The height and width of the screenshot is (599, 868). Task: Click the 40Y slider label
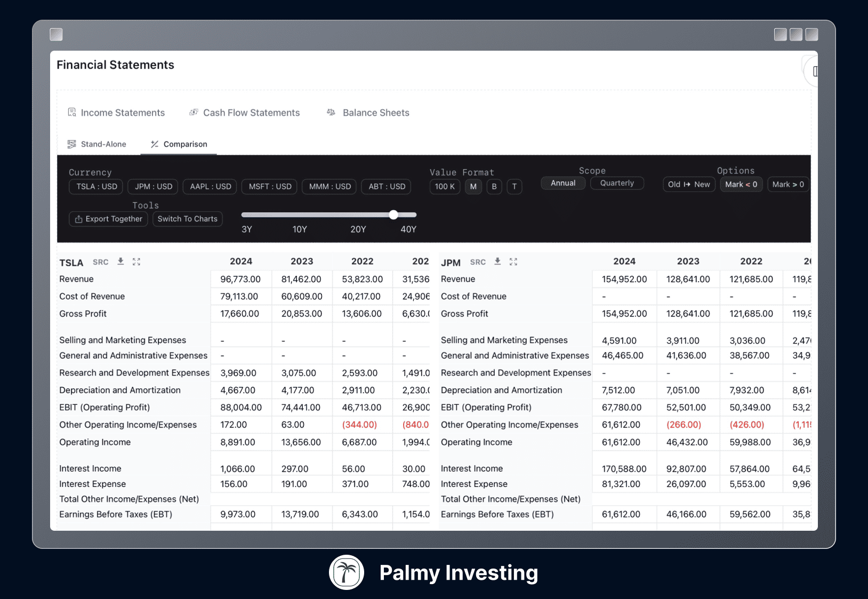tap(408, 229)
